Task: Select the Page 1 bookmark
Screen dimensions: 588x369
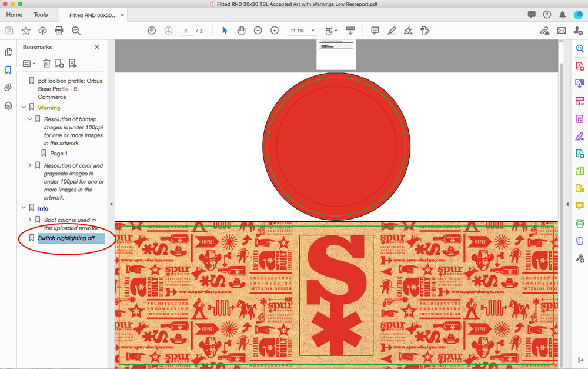Action: pyautogui.click(x=59, y=153)
